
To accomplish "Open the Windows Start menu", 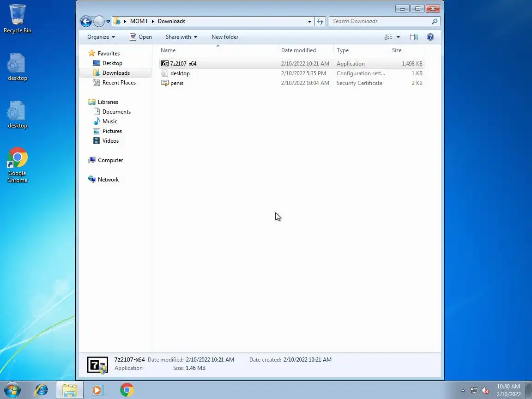I will pyautogui.click(x=12, y=390).
